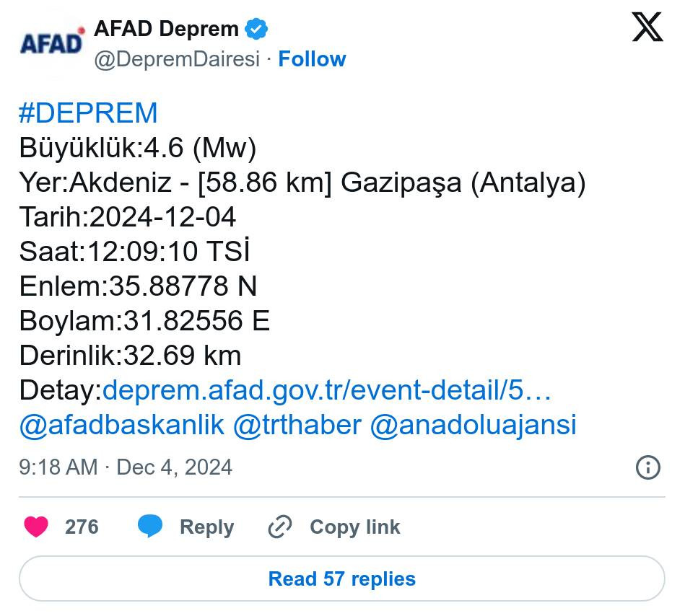Click the 276 likes count
This screenshot has height=616, width=685.
pyautogui.click(x=82, y=527)
